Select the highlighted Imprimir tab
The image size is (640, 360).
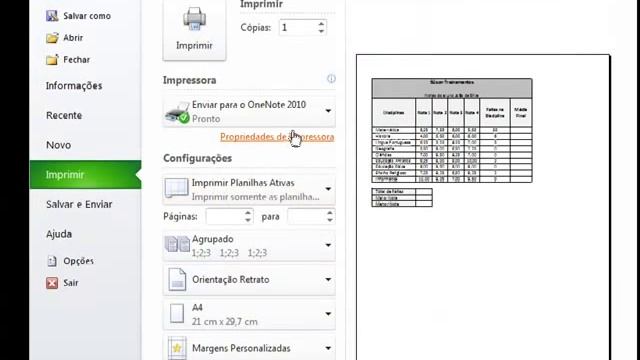pos(85,175)
